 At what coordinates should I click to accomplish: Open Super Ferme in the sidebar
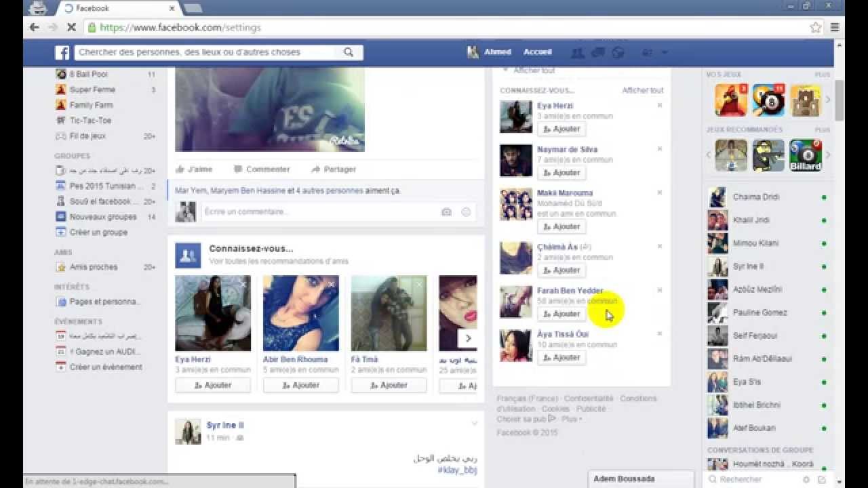click(92, 89)
